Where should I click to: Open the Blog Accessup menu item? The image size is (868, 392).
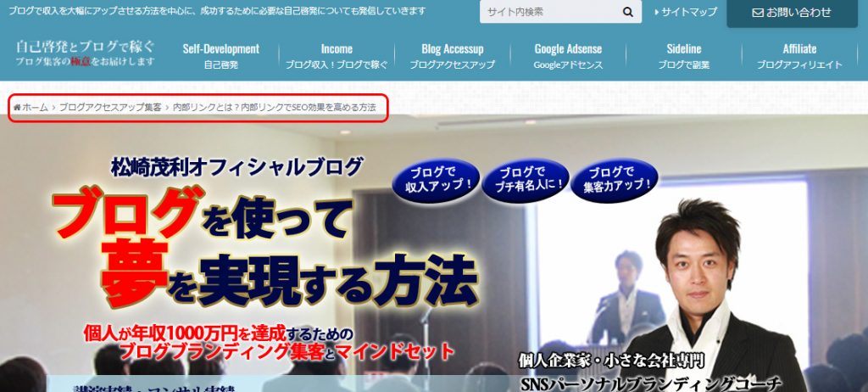pyautogui.click(x=453, y=55)
